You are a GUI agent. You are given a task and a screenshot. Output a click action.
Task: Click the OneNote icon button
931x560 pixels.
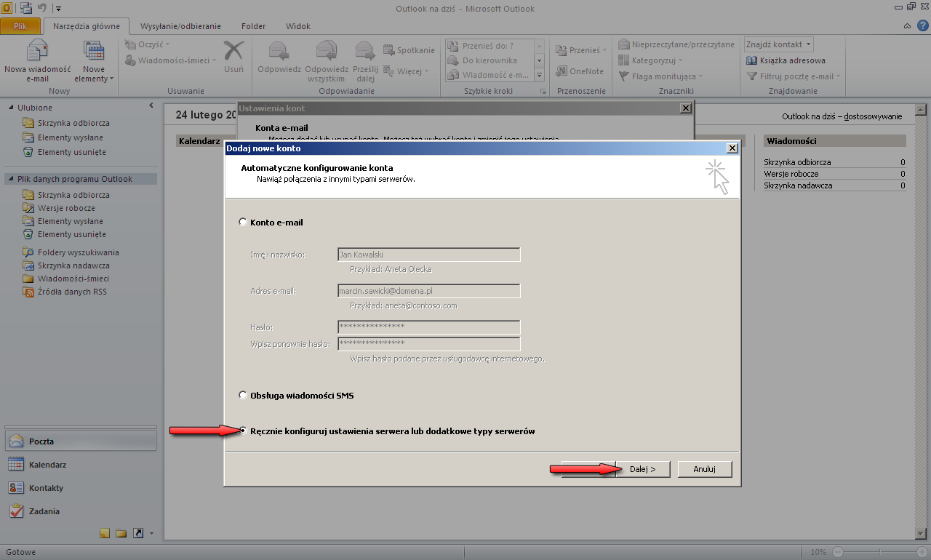pyautogui.click(x=580, y=71)
